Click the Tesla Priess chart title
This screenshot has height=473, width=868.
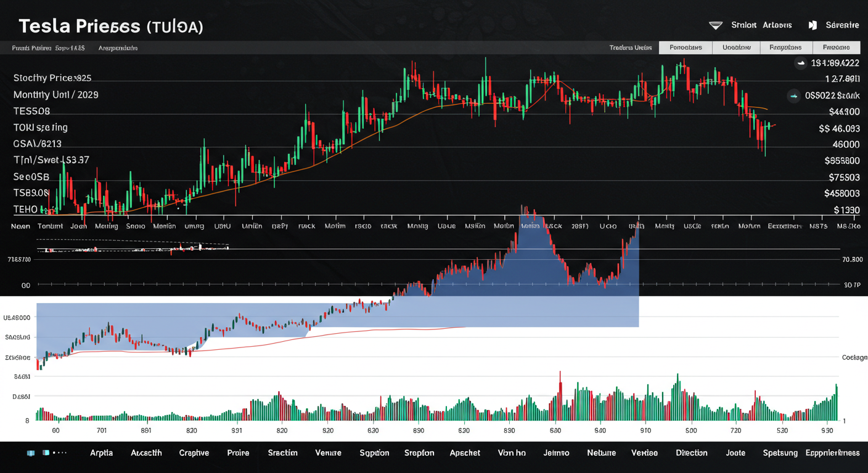(x=111, y=26)
